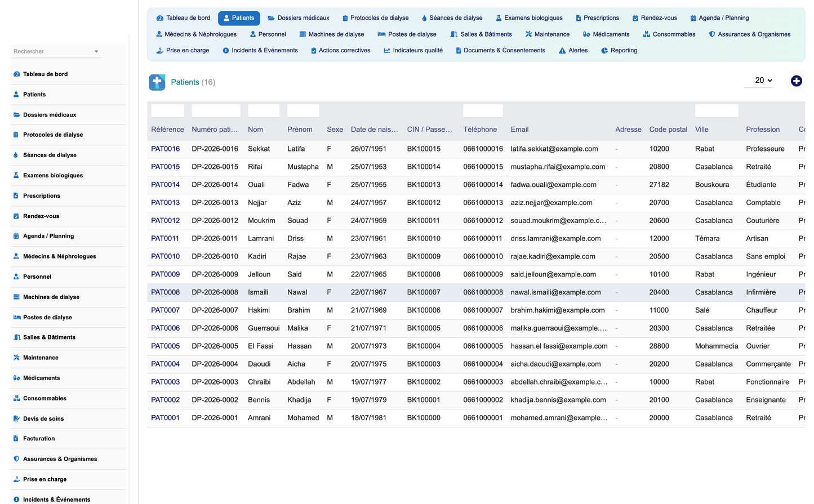
Task: Click the Séances de dialyse droplet icon in sidebar
Action: 16,155
